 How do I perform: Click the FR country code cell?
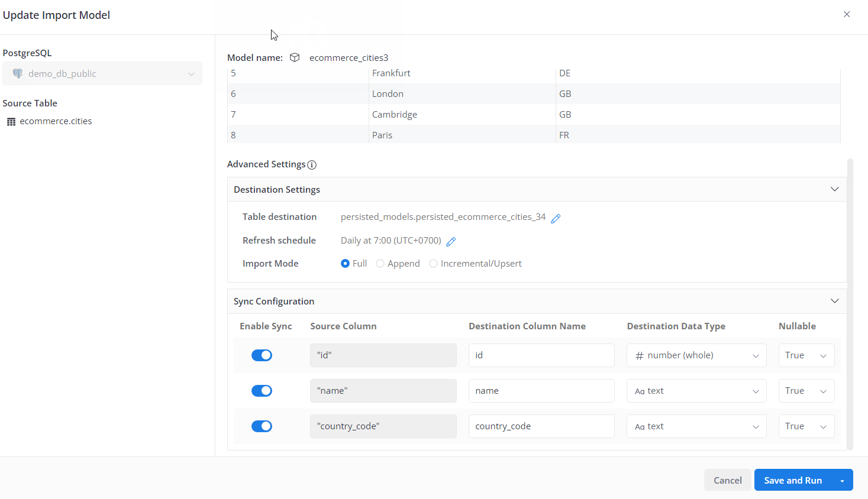[698, 135]
